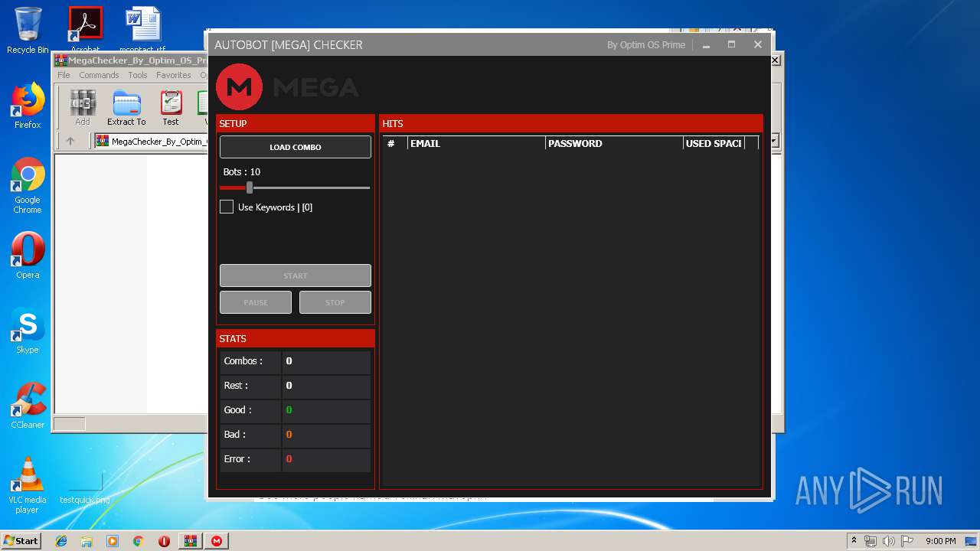Click the Action Center flag icon

(x=907, y=541)
